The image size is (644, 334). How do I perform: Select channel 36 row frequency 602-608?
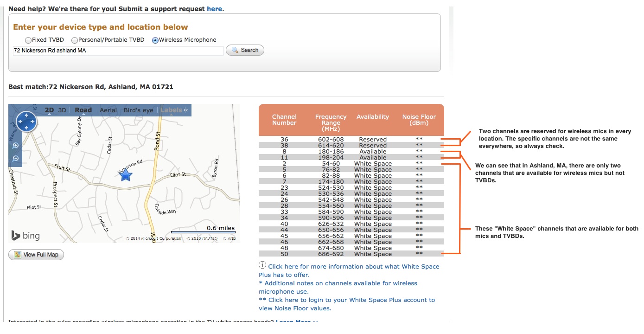(331, 139)
